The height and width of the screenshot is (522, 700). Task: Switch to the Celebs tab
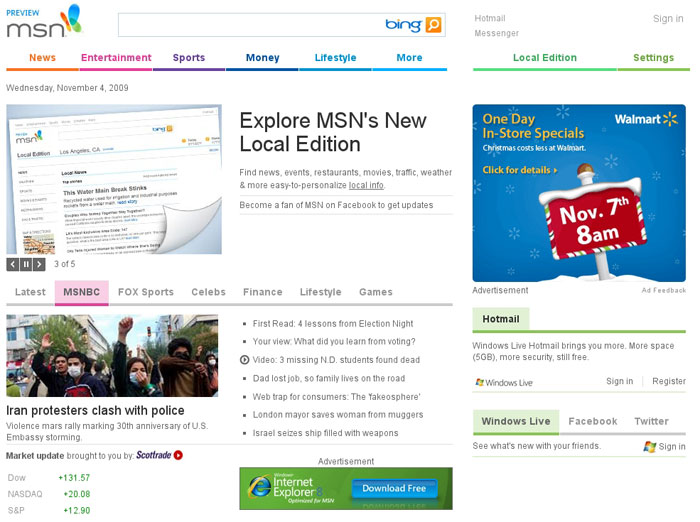pos(208,292)
